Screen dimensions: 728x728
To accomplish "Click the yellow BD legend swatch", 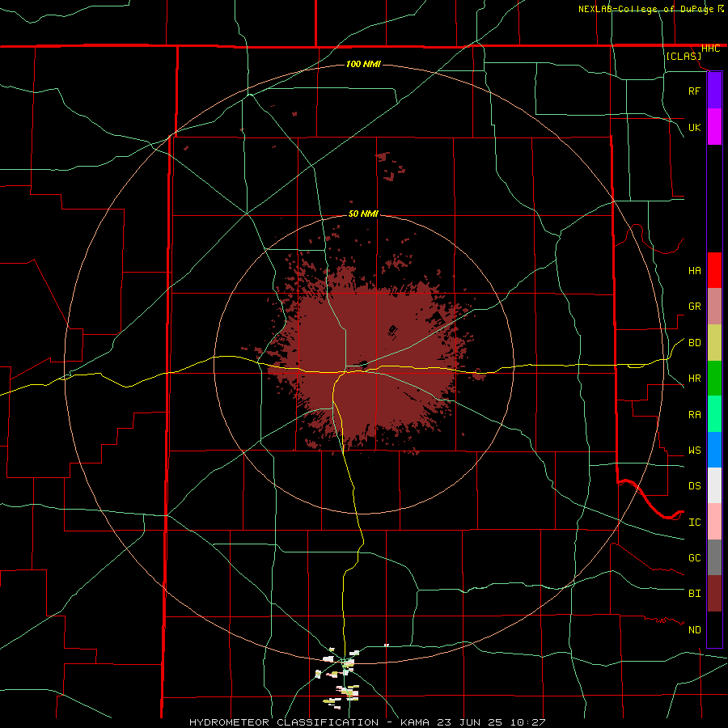I will [714, 343].
